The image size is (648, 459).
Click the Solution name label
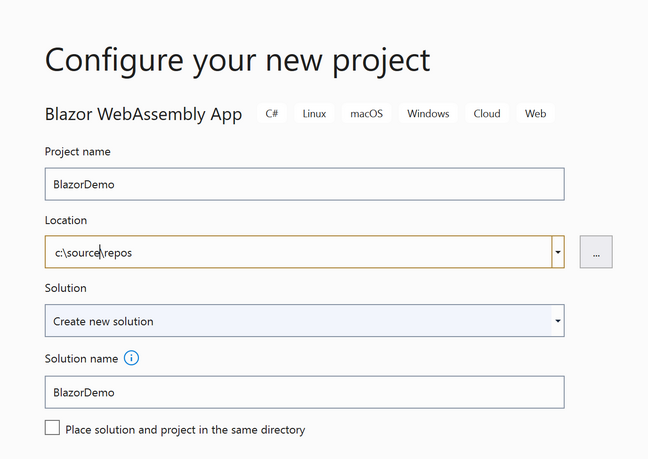pyautogui.click(x=81, y=359)
